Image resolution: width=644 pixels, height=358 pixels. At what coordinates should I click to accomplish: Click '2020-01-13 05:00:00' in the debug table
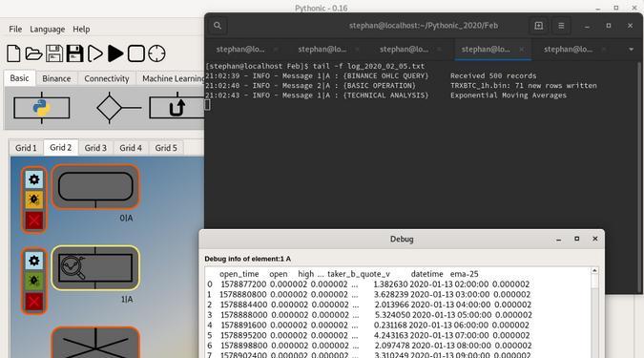pos(452,315)
